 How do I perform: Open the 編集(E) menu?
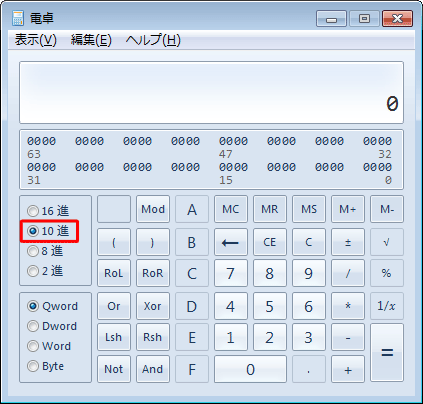pyautogui.click(x=91, y=40)
